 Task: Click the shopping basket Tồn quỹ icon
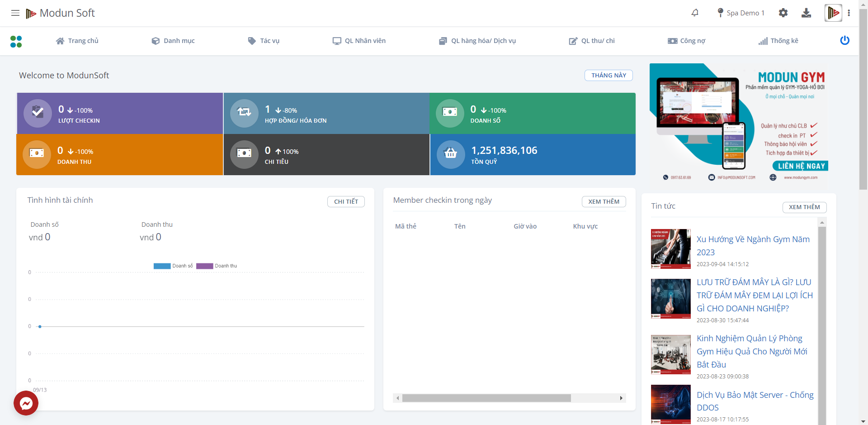click(450, 154)
